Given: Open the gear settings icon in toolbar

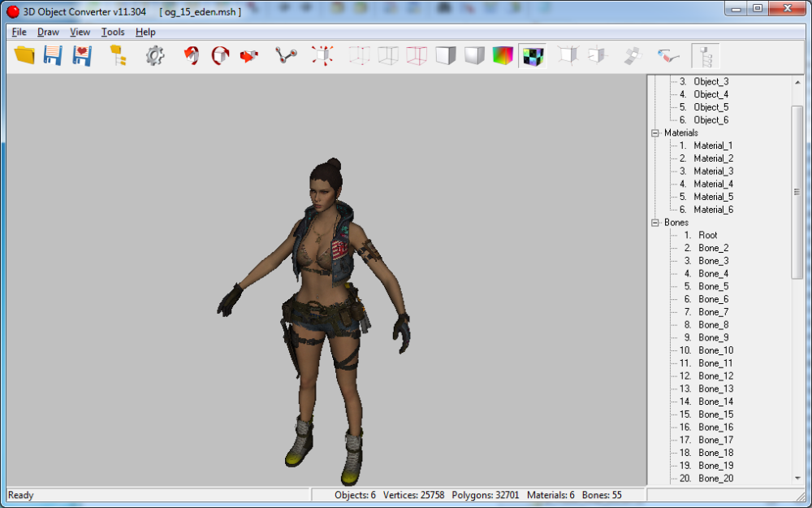Looking at the screenshot, I should [x=154, y=55].
